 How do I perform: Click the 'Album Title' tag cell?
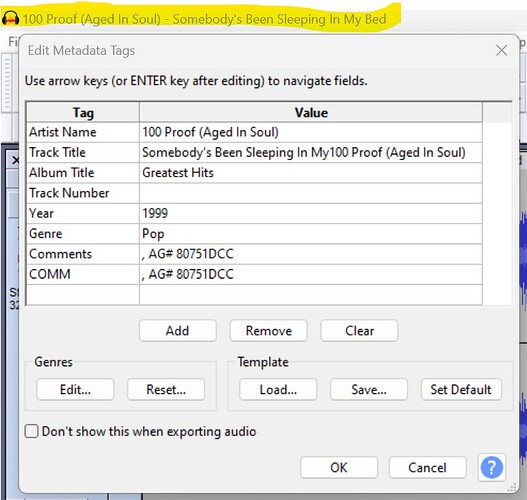(83, 173)
